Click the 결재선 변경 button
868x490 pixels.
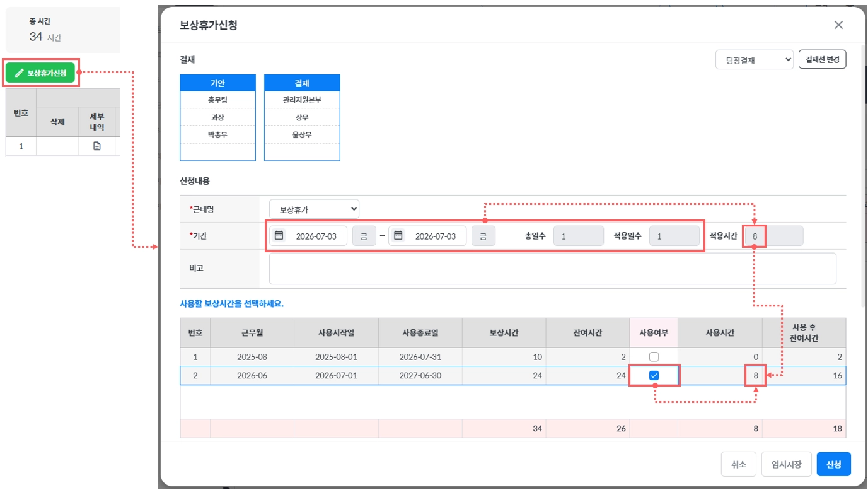click(822, 60)
